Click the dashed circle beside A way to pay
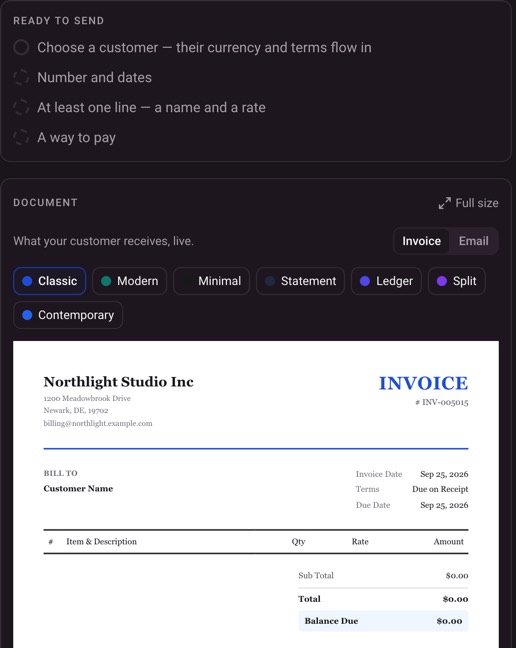The image size is (516, 648). tap(21, 138)
